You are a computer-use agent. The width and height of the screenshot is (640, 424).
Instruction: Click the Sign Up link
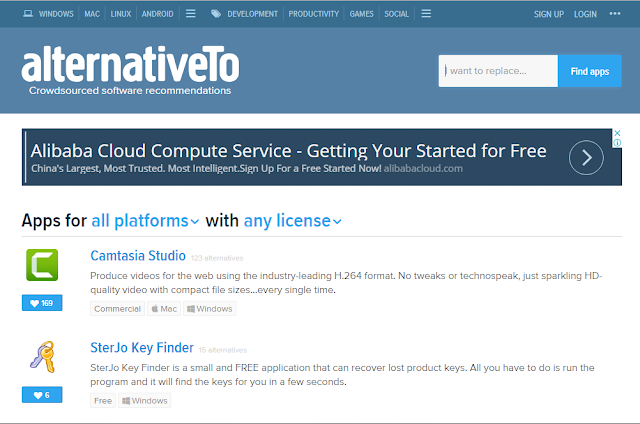click(x=549, y=14)
